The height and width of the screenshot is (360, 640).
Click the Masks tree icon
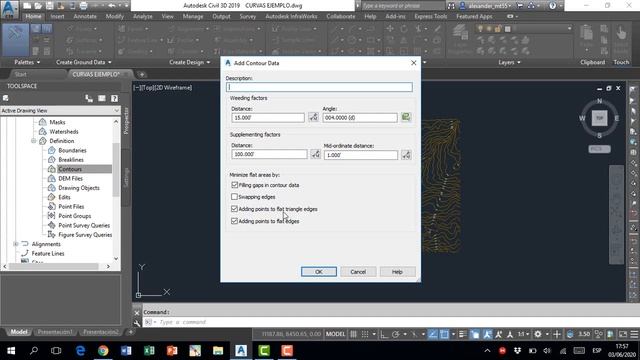coord(42,122)
